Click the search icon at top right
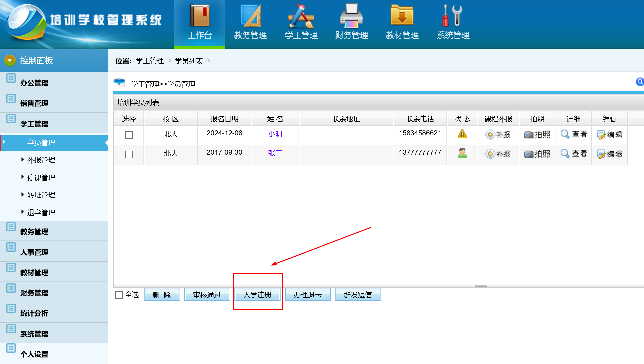The height and width of the screenshot is (364, 644). (x=640, y=82)
